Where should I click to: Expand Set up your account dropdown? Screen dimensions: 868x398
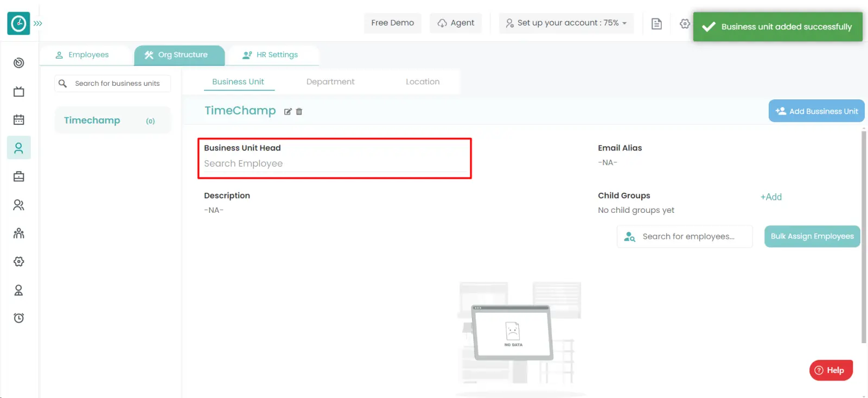click(x=566, y=23)
